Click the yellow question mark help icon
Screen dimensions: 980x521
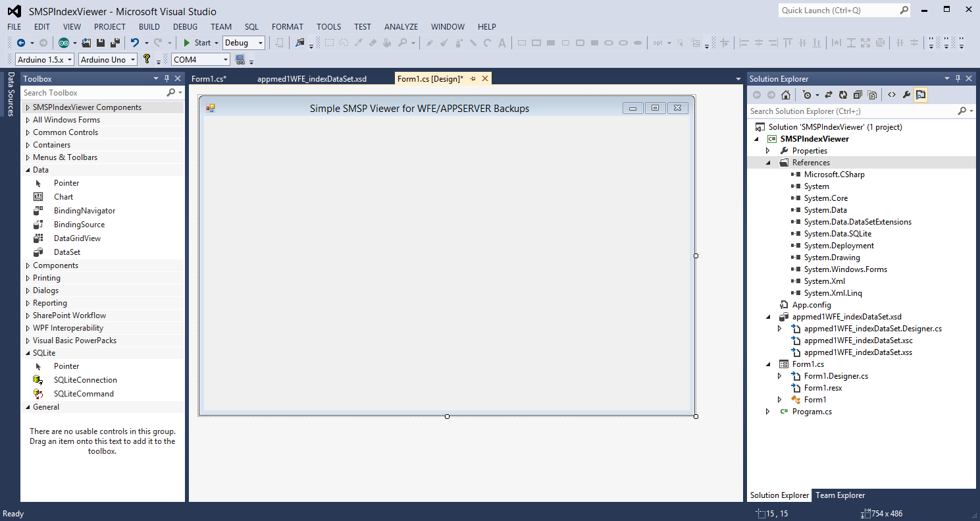coord(147,59)
